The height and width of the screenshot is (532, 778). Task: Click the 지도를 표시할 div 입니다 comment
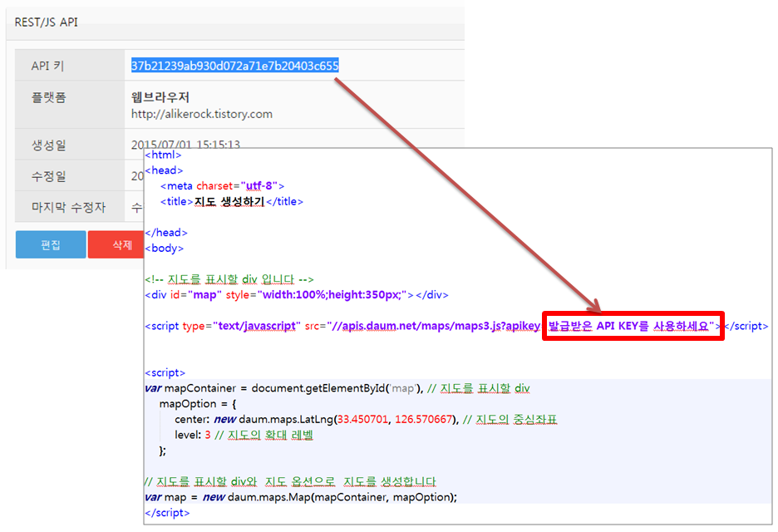(x=229, y=279)
